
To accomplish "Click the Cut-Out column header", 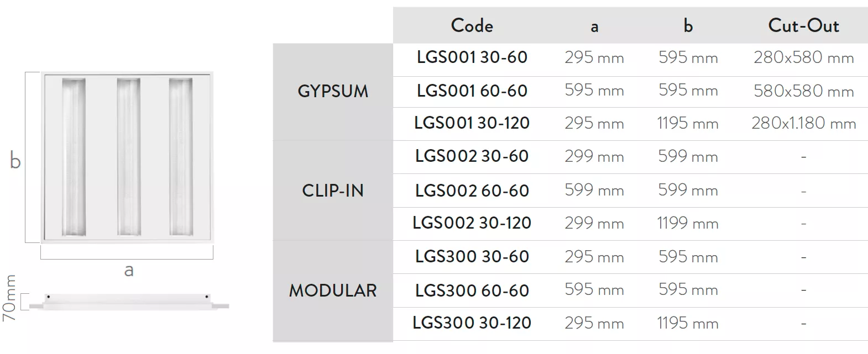I will 803,26.
